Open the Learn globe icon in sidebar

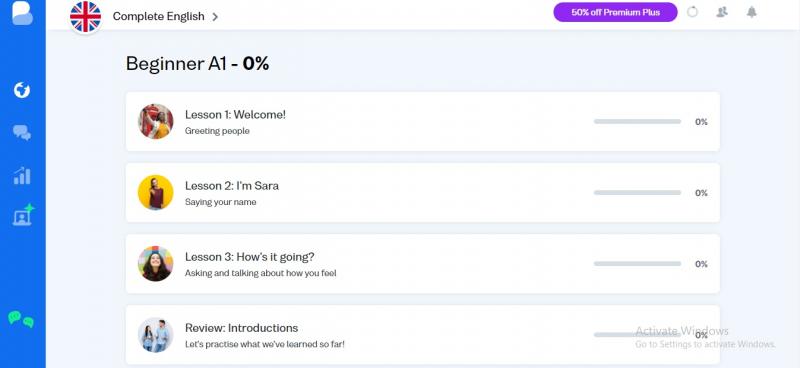[22, 90]
